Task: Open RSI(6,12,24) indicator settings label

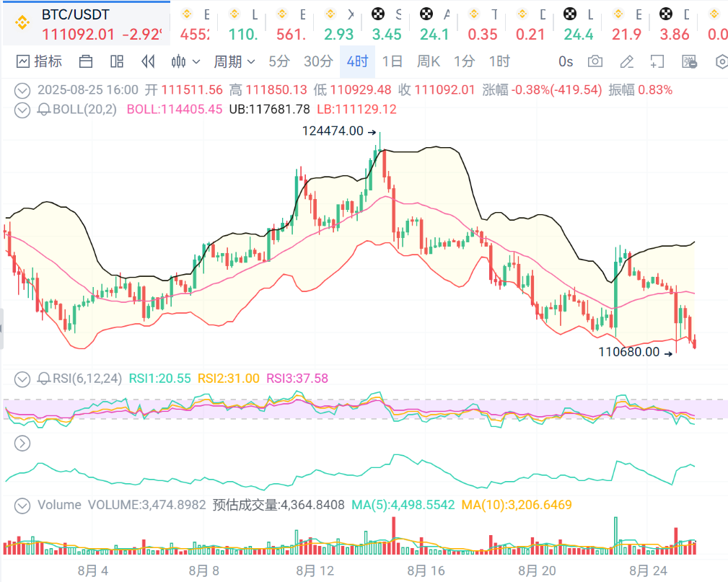Action: pos(87,379)
